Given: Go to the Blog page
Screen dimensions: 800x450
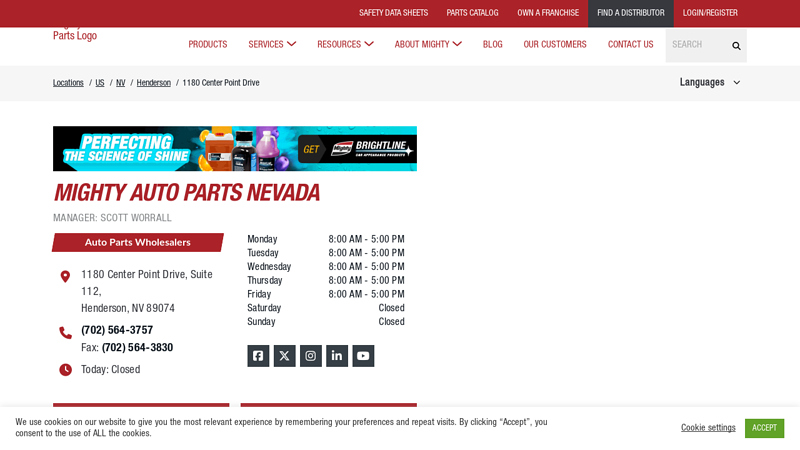Looking at the screenshot, I should (x=492, y=44).
